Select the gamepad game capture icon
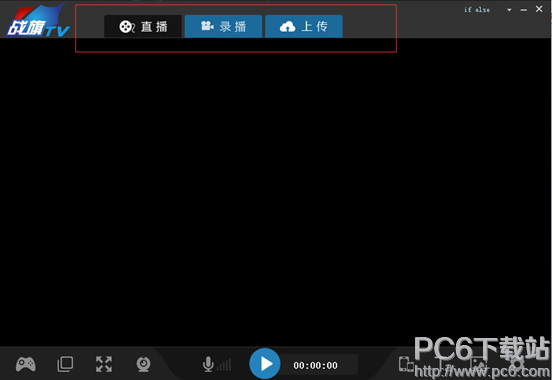This screenshot has height=380, width=552. click(26, 364)
